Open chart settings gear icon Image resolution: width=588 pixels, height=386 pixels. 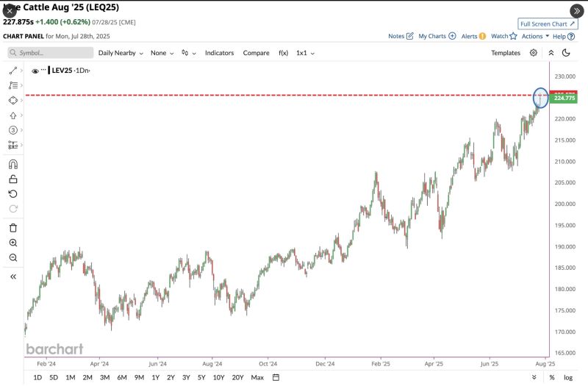coord(533,53)
